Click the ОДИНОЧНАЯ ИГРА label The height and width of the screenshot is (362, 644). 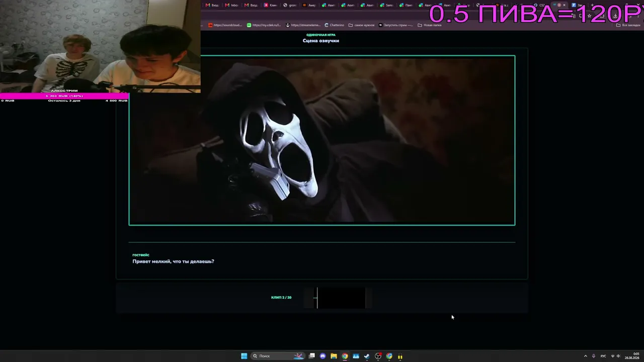321,35
